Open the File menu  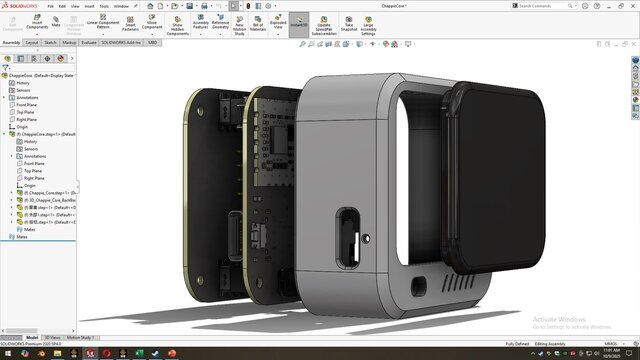tap(50, 6)
